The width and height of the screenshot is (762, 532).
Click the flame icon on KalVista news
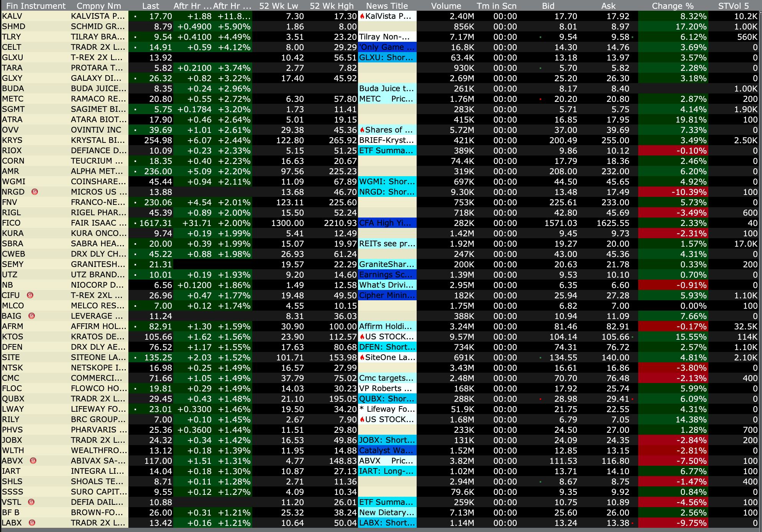362,16
